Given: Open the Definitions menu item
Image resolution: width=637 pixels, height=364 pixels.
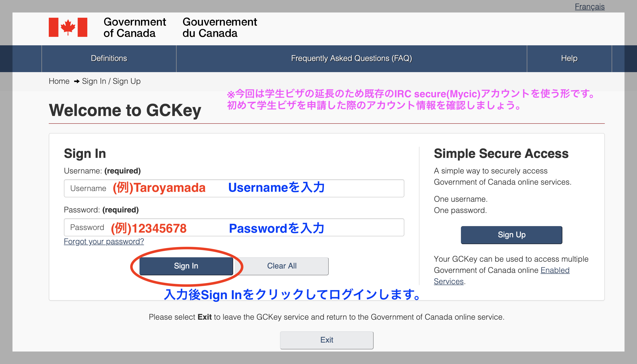Looking at the screenshot, I should click(x=109, y=58).
